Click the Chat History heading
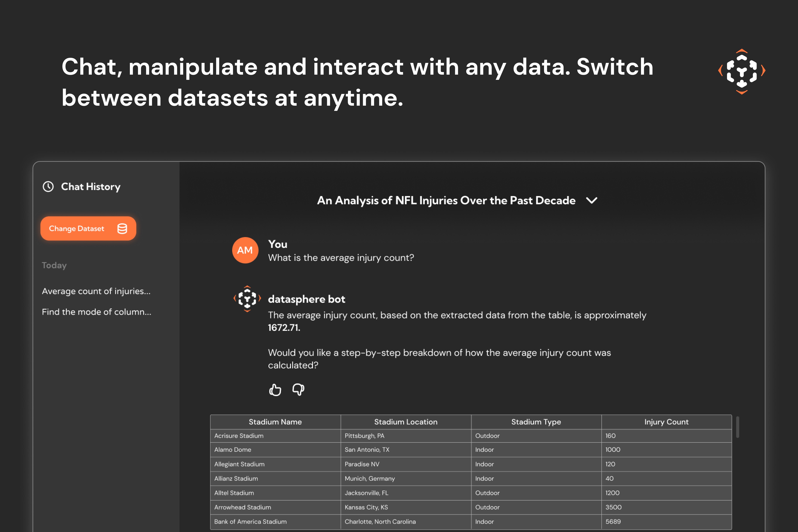Viewport: 798px width, 532px height. [91, 187]
